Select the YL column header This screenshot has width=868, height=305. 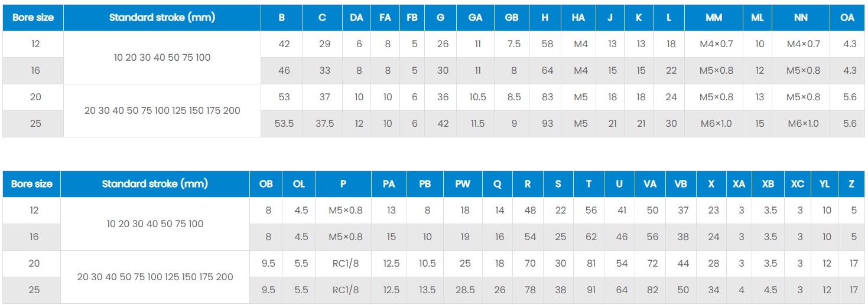pyautogui.click(x=825, y=184)
